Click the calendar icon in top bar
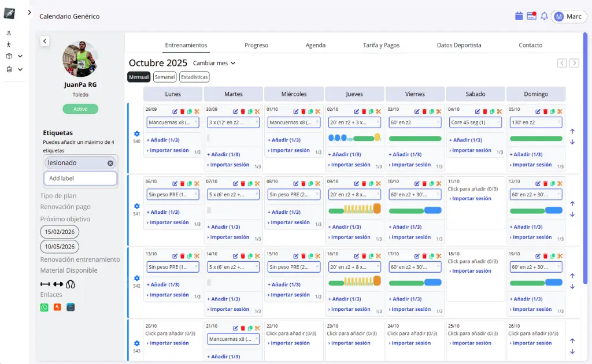This screenshot has width=592, height=364. click(519, 16)
